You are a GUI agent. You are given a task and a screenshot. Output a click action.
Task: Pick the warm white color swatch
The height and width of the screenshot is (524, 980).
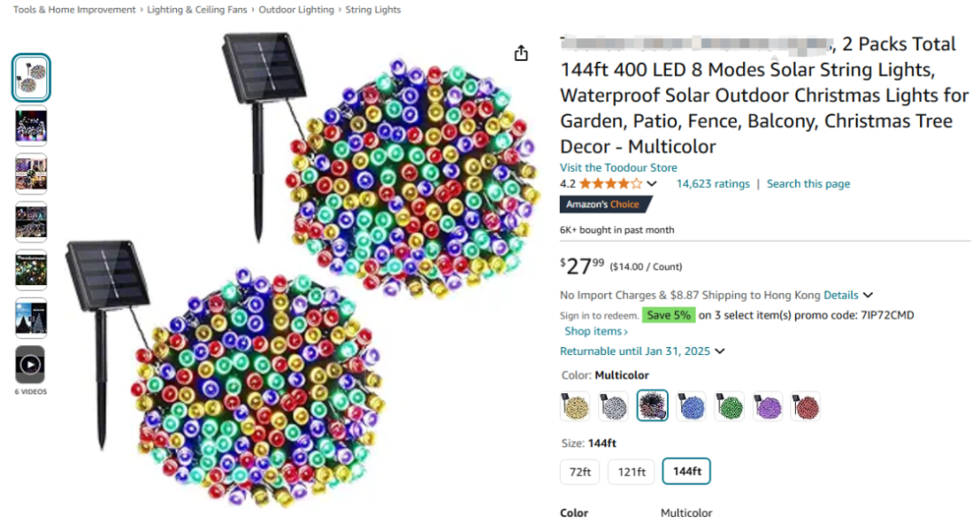575,406
